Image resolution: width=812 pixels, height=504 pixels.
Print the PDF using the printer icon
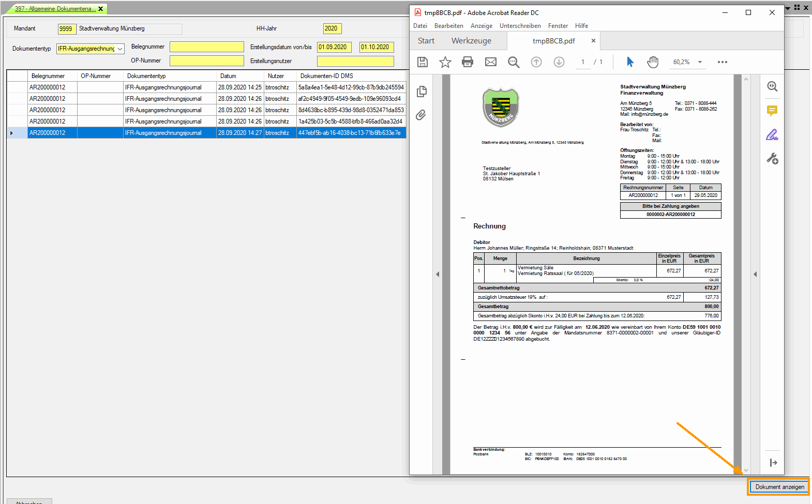[x=468, y=62]
